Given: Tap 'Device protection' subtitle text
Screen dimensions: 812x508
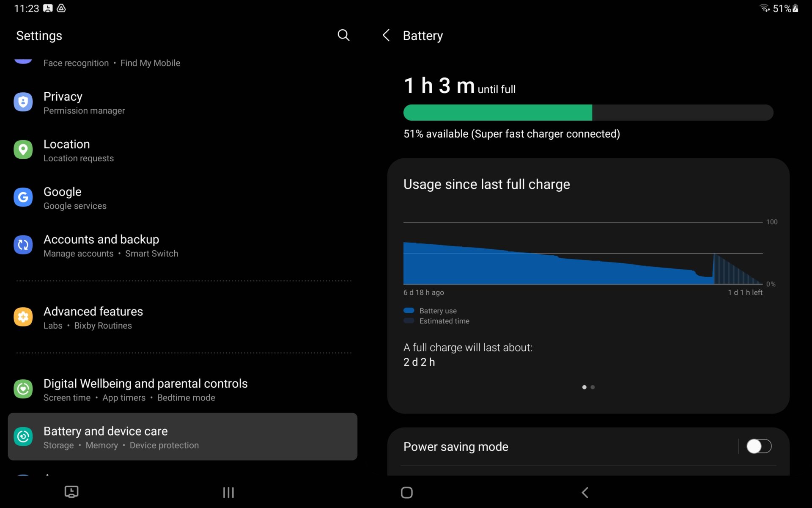Looking at the screenshot, I should (x=164, y=445).
